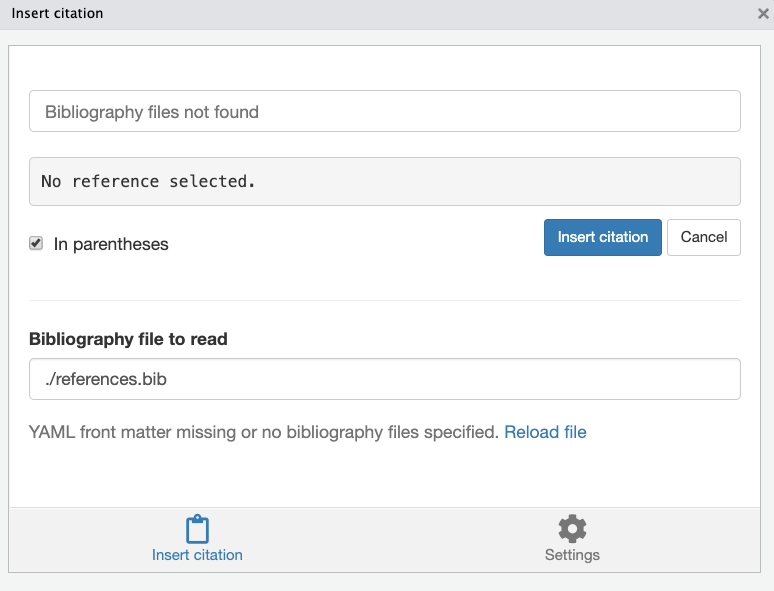Click the "No reference selected." preview box
The image size is (774, 591).
click(x=384, y=181)
